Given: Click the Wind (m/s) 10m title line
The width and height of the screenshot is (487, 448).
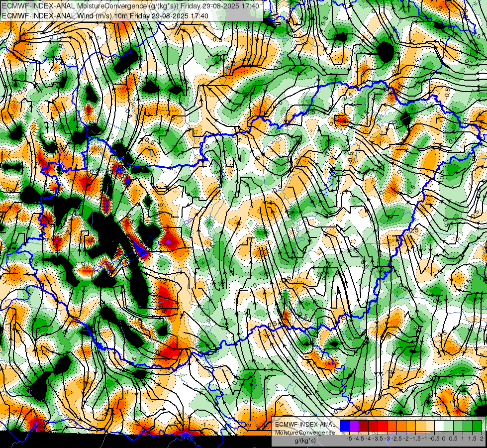Looking at the screenshot, I should (105, 15).
